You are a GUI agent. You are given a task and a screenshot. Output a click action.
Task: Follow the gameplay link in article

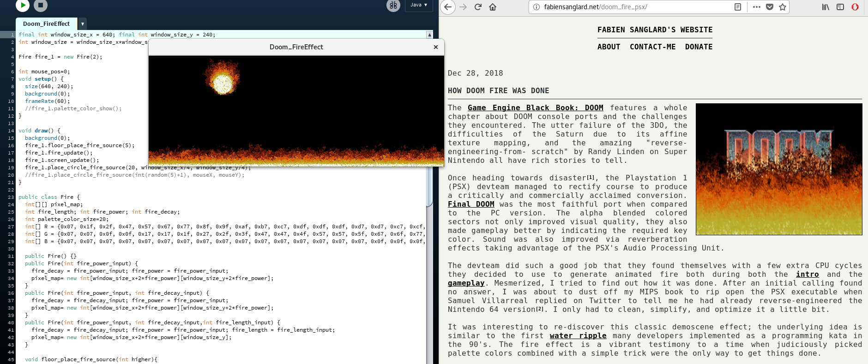[466, 283]
